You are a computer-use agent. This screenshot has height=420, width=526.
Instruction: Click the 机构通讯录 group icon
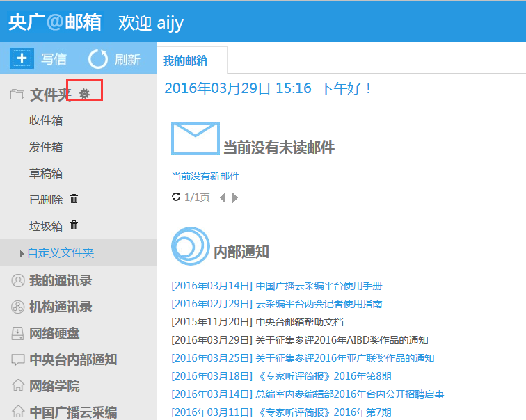pos(18,307)
